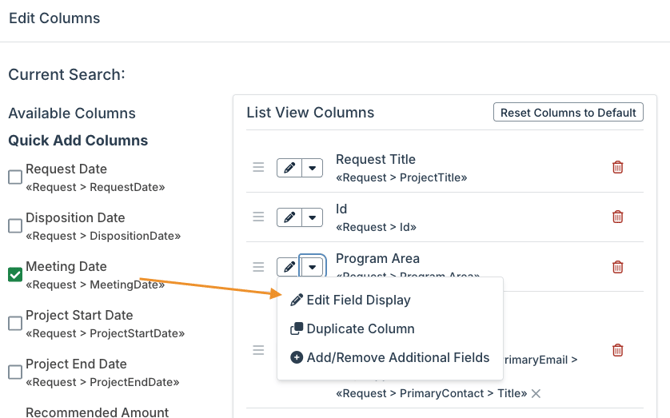Click drag handle for Request Title row
Screen dimensions: 670x418
click(258, 168)
